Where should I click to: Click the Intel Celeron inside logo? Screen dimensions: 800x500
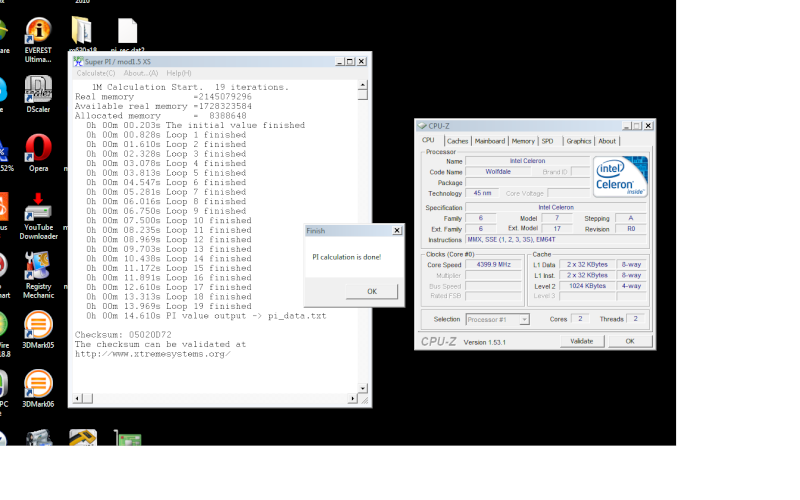pyautogui.click(x=620, y=177)
